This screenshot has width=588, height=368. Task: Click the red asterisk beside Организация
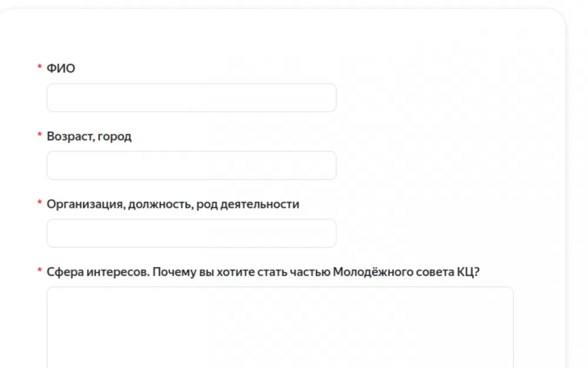39,203
